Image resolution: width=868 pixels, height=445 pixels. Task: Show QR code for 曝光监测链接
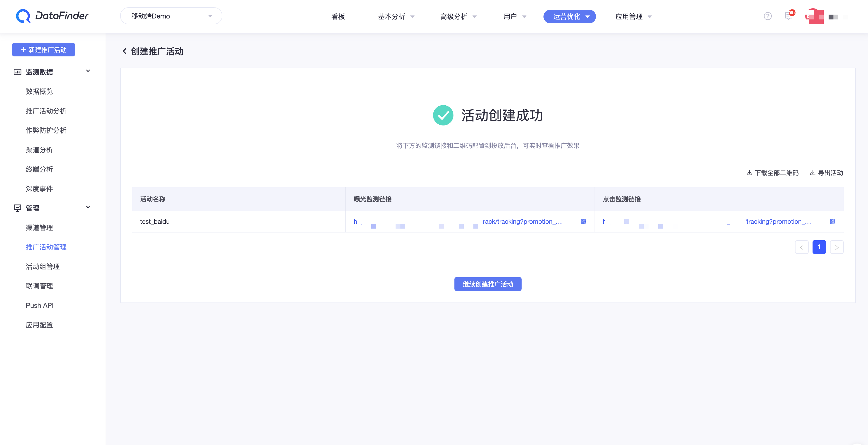[x=584, y=221]
